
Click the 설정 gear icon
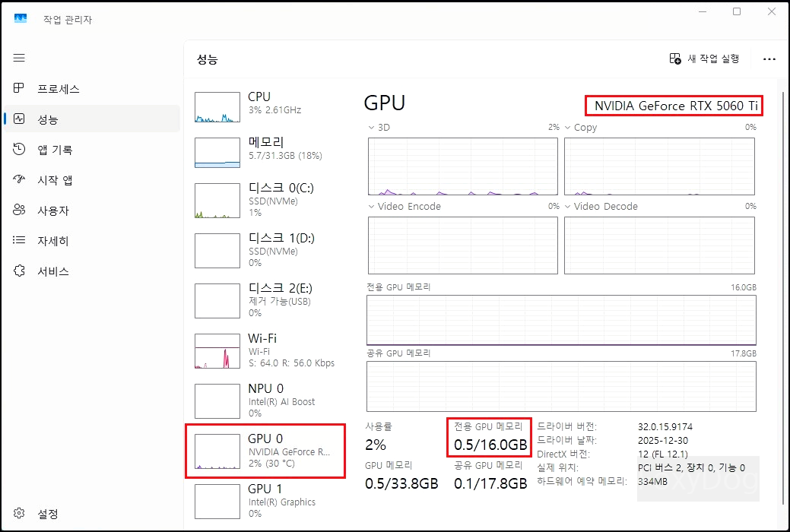(19, 513)
